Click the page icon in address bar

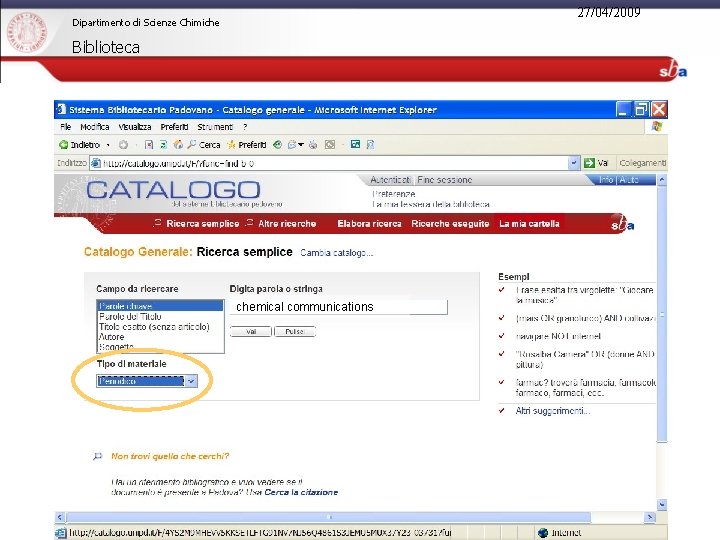click(x=96, y=163)
